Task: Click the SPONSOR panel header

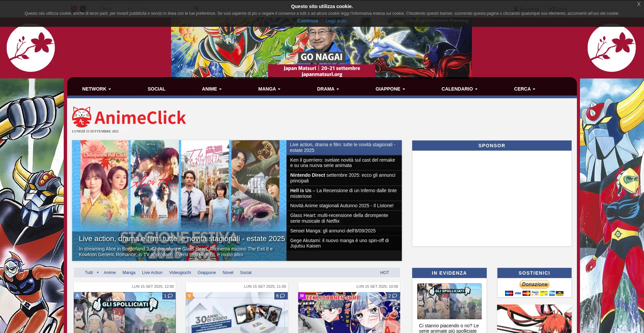Action: click(x=492, y=146)
